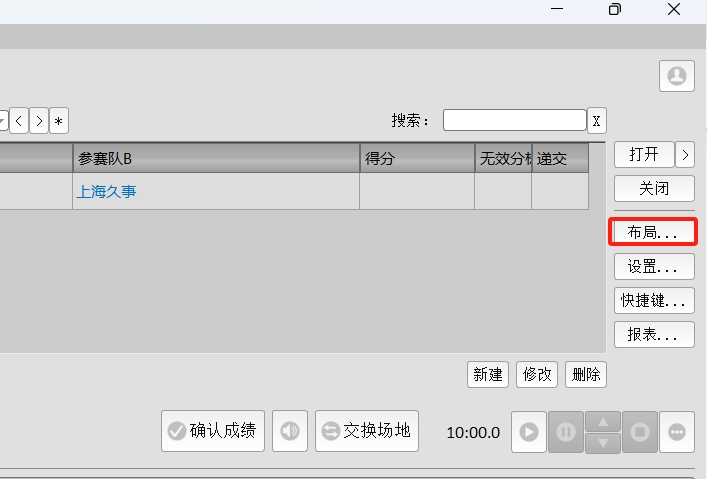Viewport: 707px width, 479px height.
Task: Open the 上海久事 team link
Action: pos(106,192)
